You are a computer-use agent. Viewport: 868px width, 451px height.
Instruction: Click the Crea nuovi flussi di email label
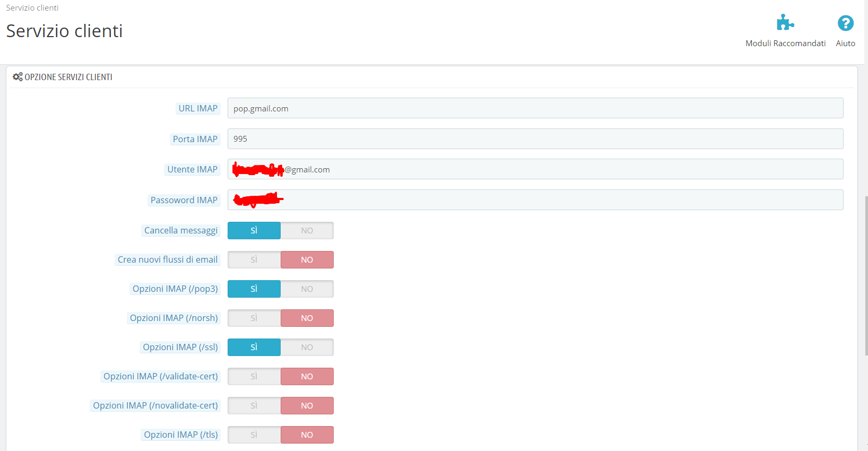[x=168, y=259]
